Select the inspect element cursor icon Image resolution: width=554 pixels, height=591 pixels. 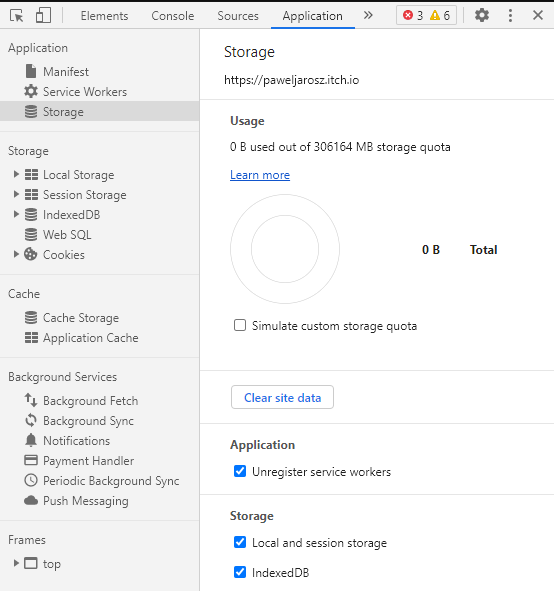[17, 15]
